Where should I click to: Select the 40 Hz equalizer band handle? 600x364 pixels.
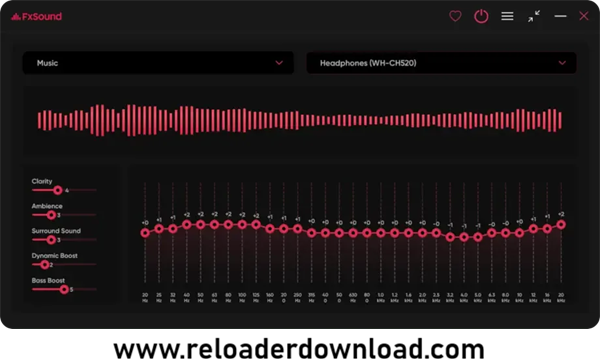[x=187, y=225]
